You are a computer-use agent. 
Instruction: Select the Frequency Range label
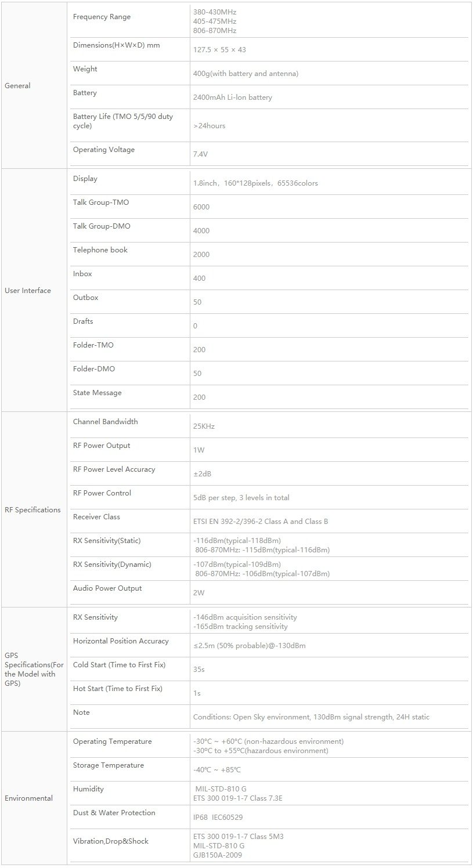coord(102,17)
